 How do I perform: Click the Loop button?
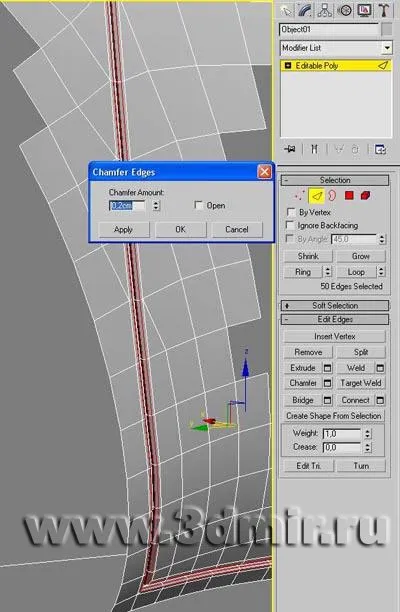[x=356, y=272]
